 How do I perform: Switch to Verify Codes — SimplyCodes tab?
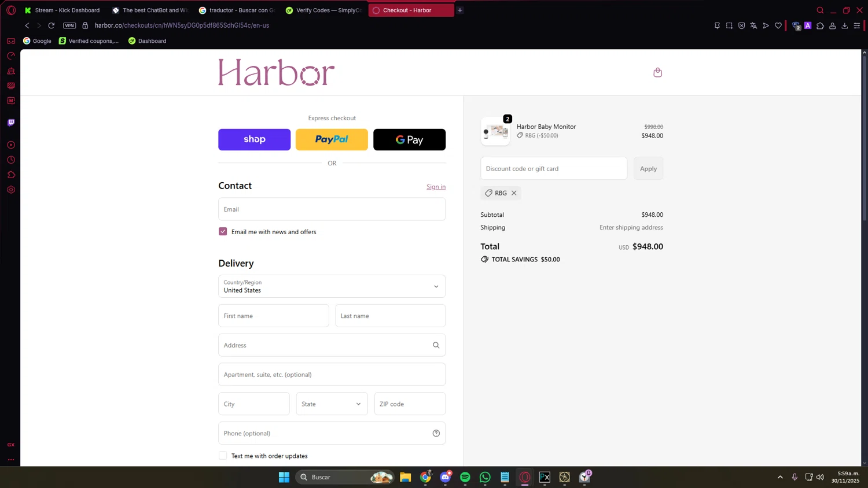323,10
